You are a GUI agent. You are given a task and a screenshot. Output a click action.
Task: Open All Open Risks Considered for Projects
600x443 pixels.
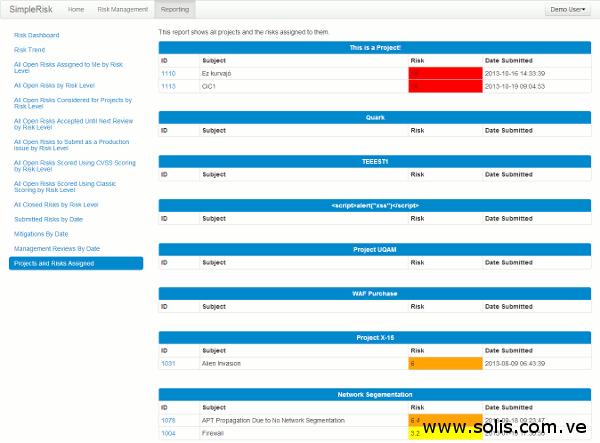(73, 103)
